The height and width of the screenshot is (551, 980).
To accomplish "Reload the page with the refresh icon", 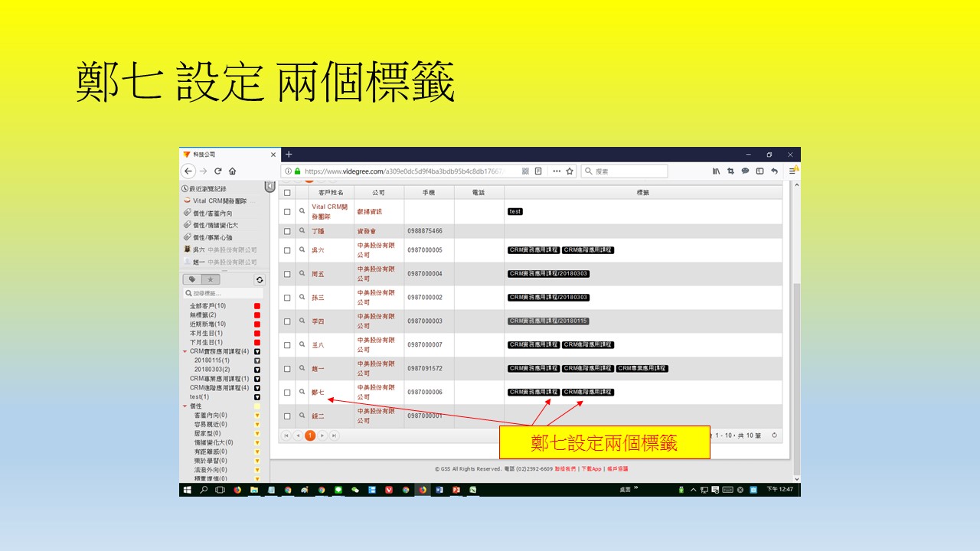I will (218, 171).
